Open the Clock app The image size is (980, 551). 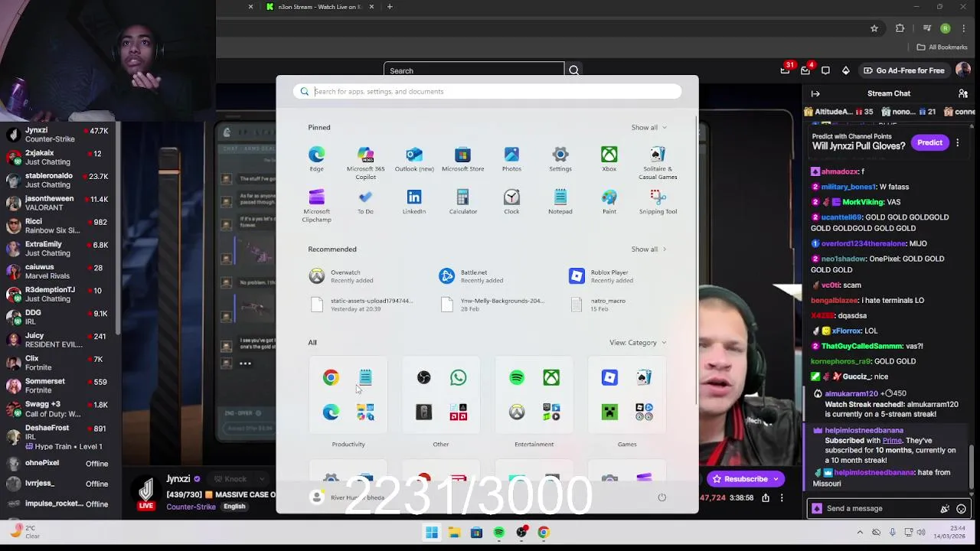click(511, 202)
